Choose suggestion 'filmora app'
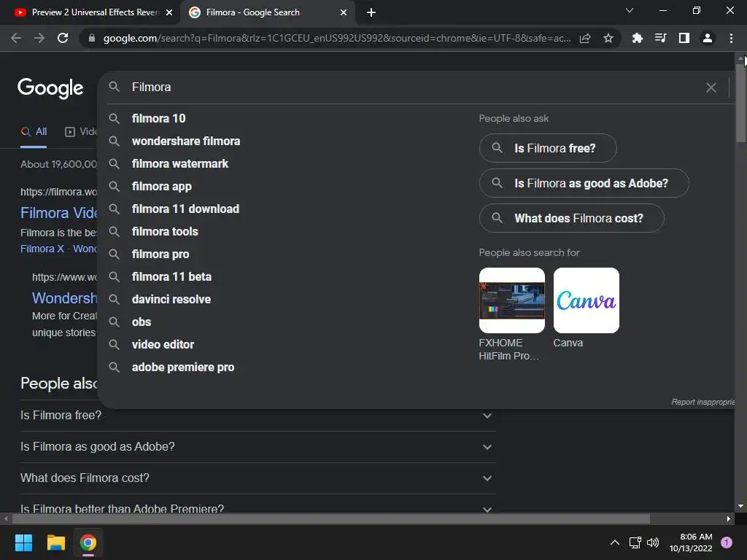This screenshot has width=747, height=560. [x=161, y=186]
